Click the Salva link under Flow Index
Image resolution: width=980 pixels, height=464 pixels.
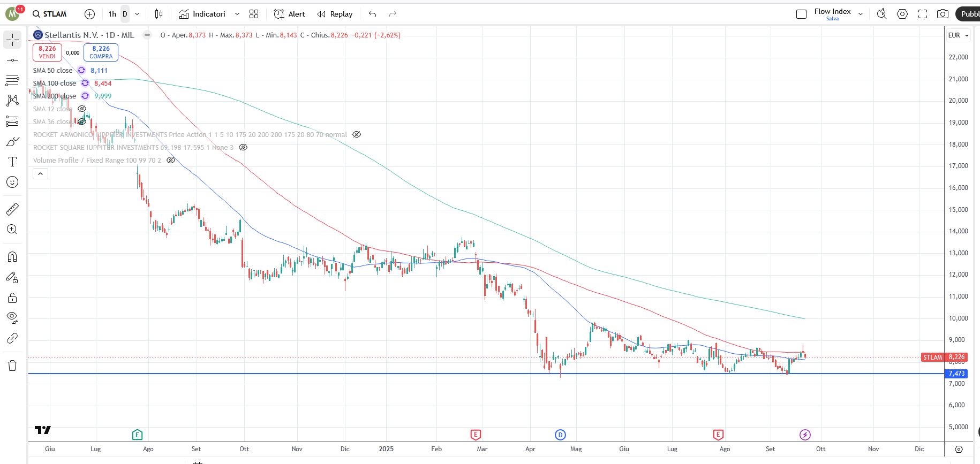(x=832, y=19)
